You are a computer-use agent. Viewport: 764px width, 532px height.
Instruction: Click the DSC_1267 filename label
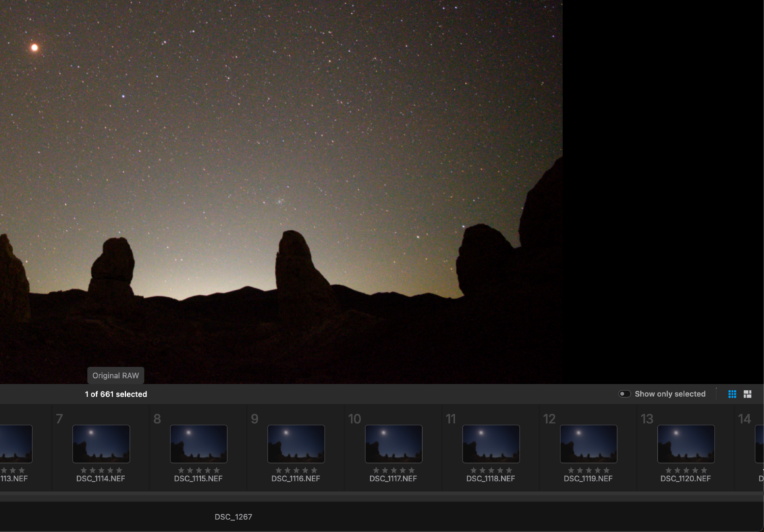point(232,517)
